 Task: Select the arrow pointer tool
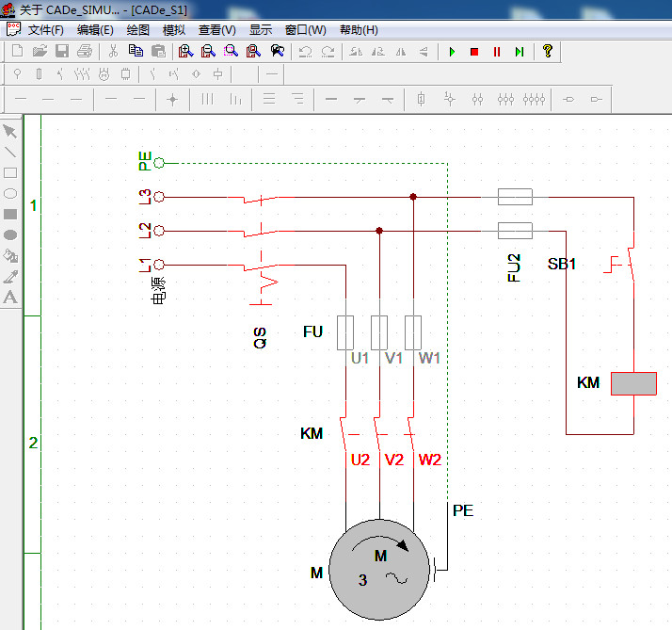pyautogui.click(x=9, y=131)
